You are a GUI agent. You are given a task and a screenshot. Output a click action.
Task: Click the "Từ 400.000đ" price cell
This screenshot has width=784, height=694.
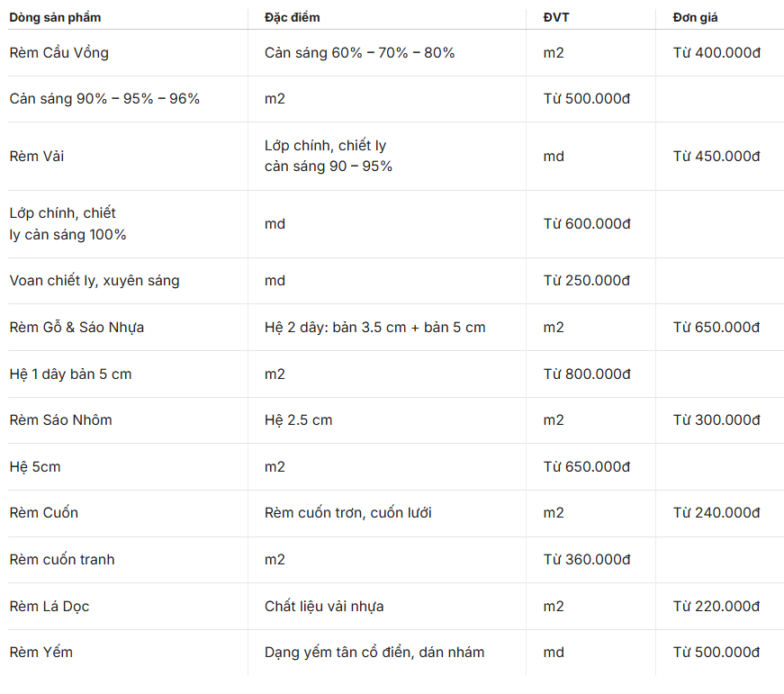(x=716, y=53)
